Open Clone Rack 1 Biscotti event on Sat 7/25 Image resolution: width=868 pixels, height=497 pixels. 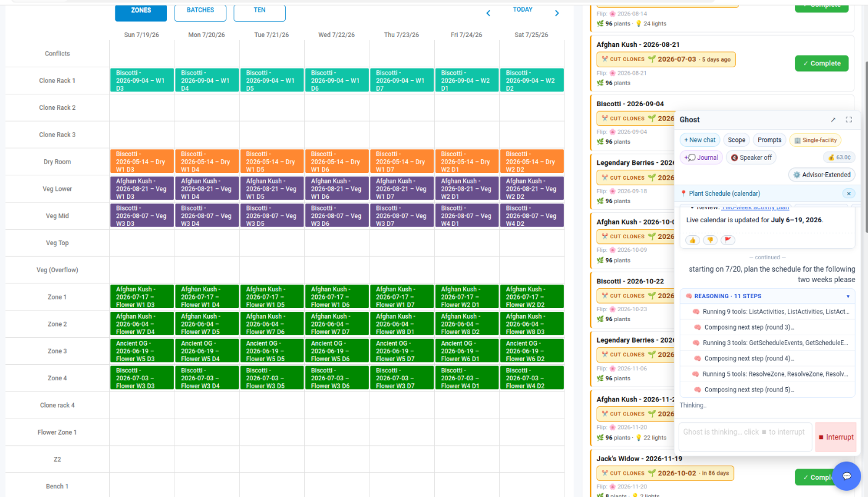tap(532, 81)
